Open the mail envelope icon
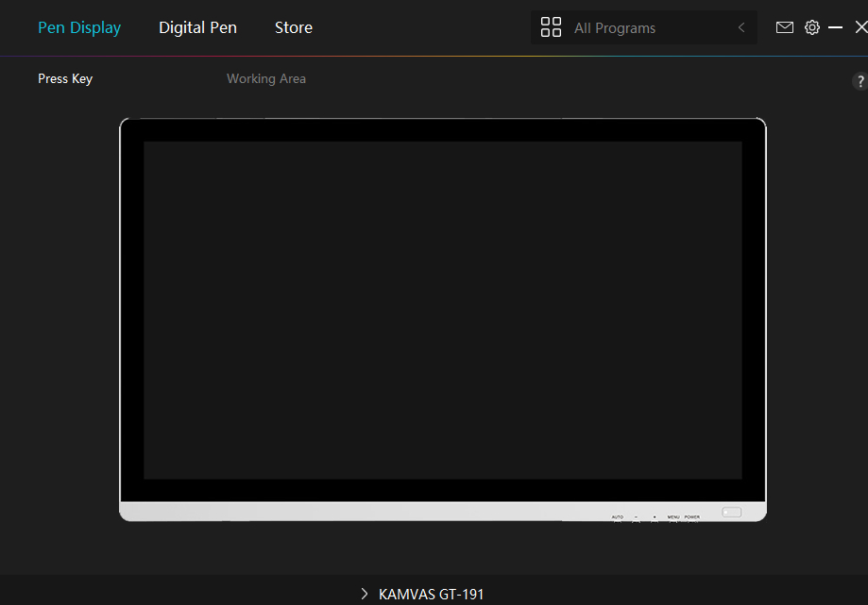 (785, 27)
